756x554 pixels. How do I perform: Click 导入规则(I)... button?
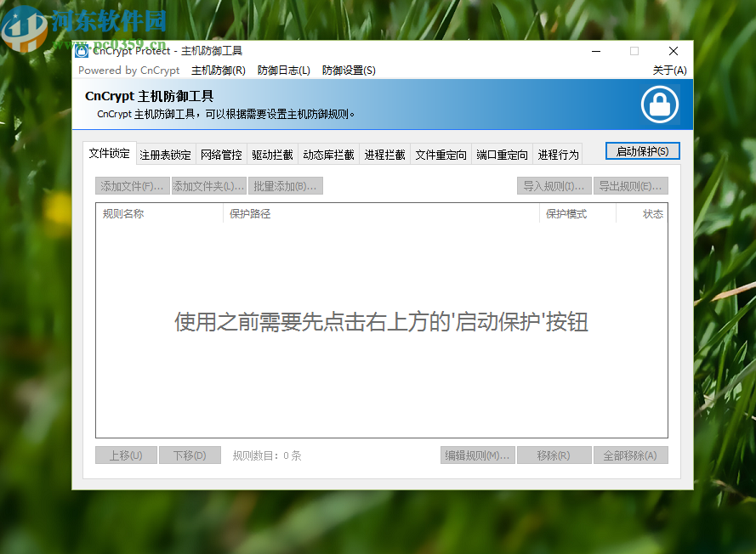click(x=554, y=186)
